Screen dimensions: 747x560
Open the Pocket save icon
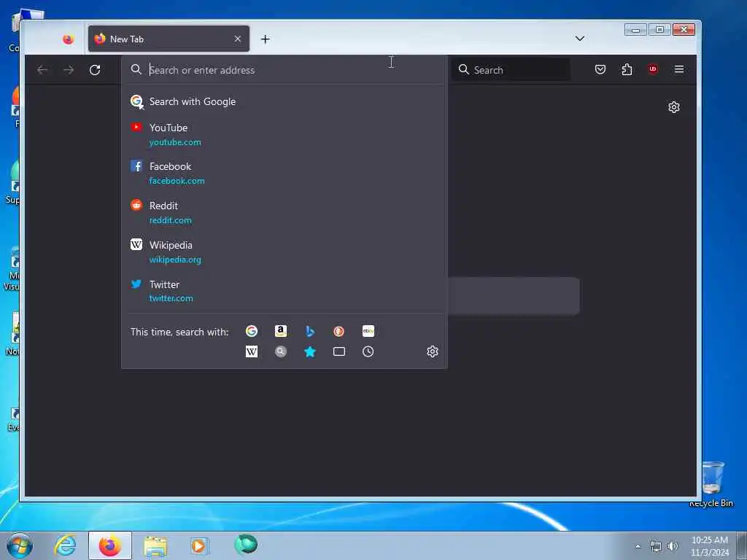click(x=600, y=69)
